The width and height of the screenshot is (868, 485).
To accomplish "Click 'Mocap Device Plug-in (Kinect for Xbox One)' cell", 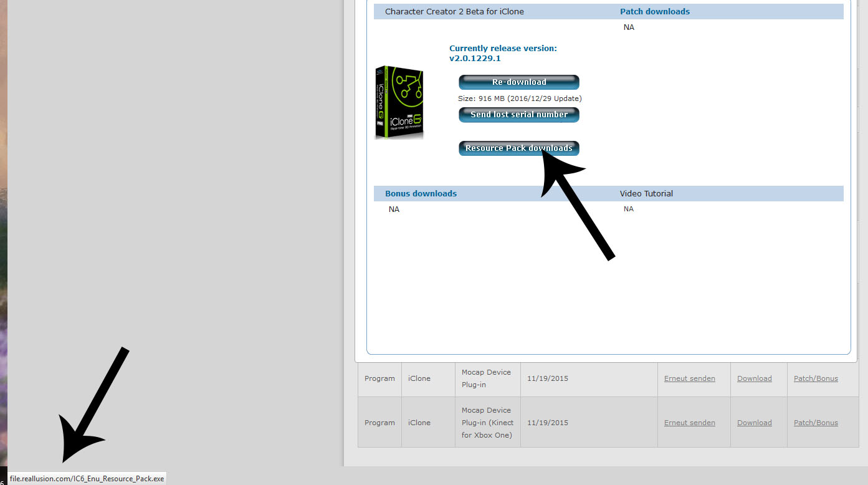I will click(x=488, y=423).
